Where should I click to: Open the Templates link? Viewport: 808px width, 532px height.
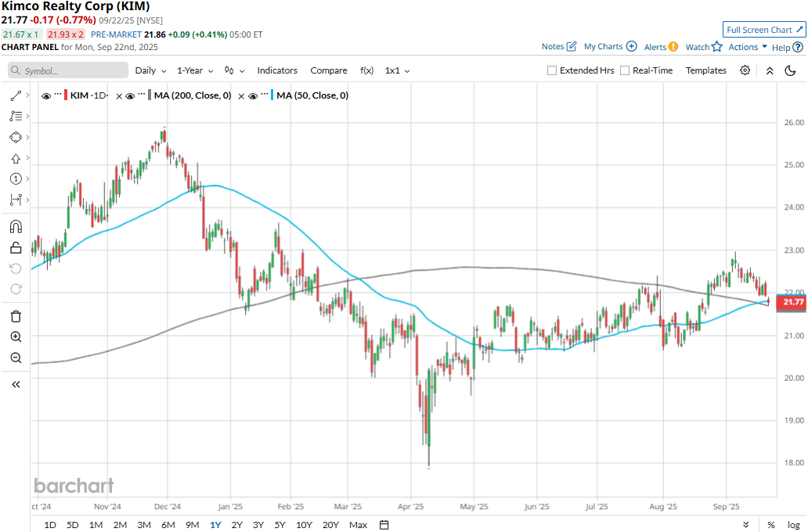pyautogui.click(x=706, y=70)
